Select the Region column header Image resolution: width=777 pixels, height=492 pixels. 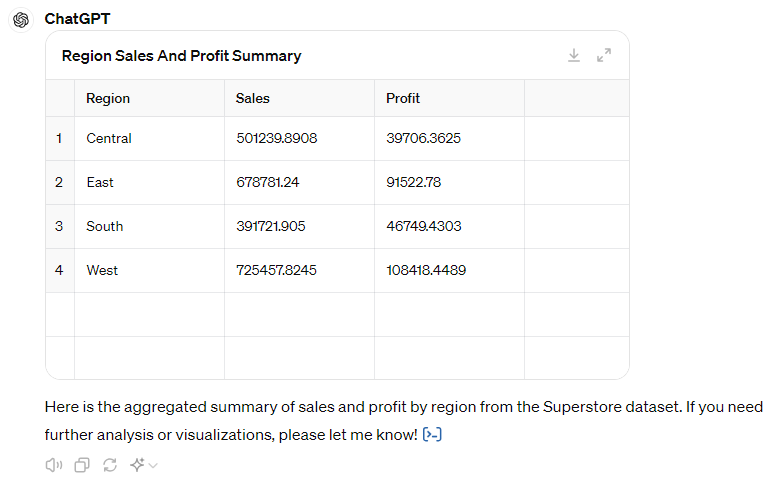click(x=108, y=98)
